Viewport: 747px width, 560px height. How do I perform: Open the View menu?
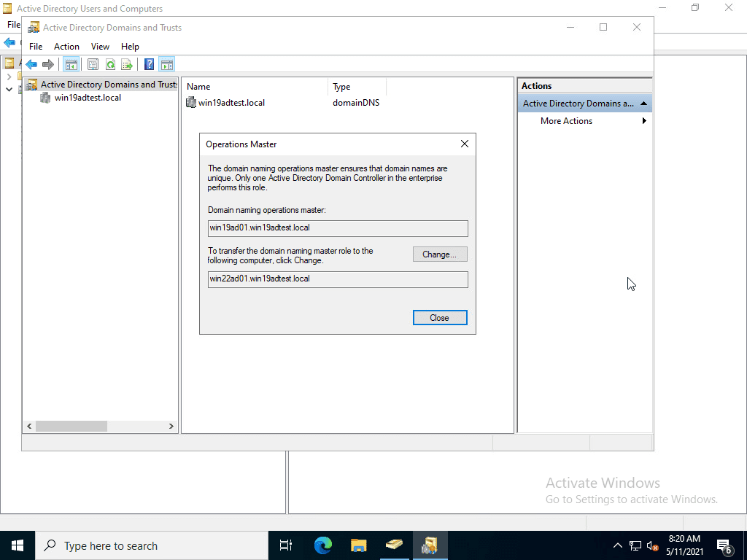coord(100,46)
